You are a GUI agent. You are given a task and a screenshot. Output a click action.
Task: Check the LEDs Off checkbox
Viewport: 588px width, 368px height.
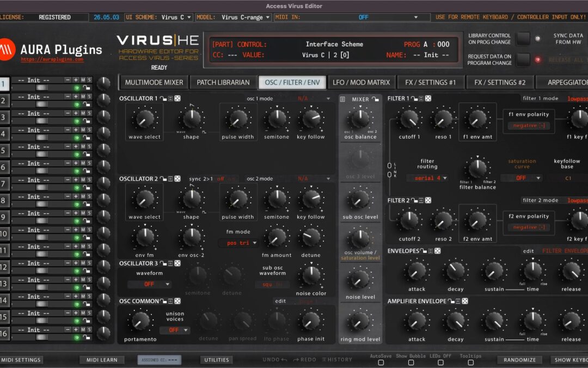(440, 363)
